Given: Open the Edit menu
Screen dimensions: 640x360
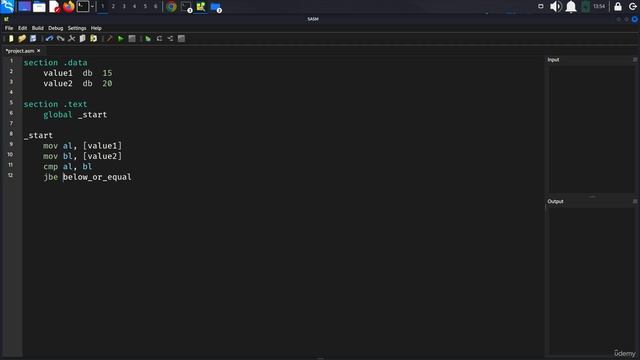Looking at the screenshot, I should point(22,28).
